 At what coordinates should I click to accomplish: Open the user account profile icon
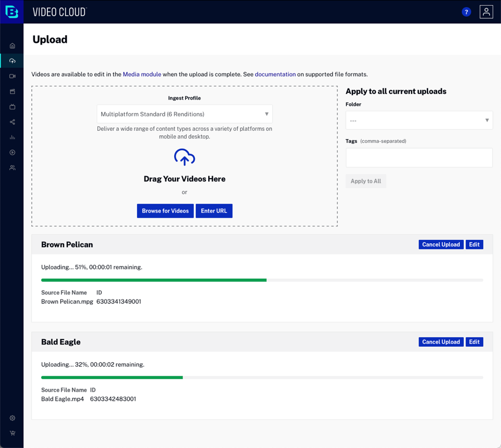coord(486,12)
